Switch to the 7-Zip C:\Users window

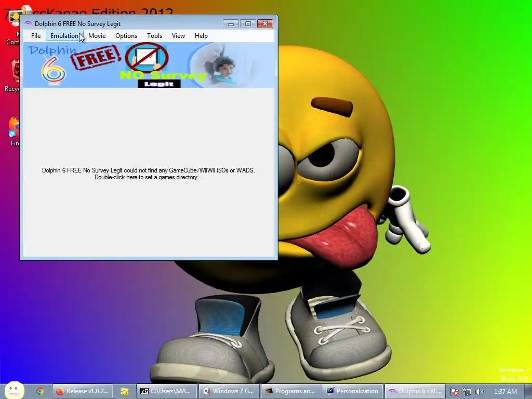pyautogui.click(x=166, y=391)
